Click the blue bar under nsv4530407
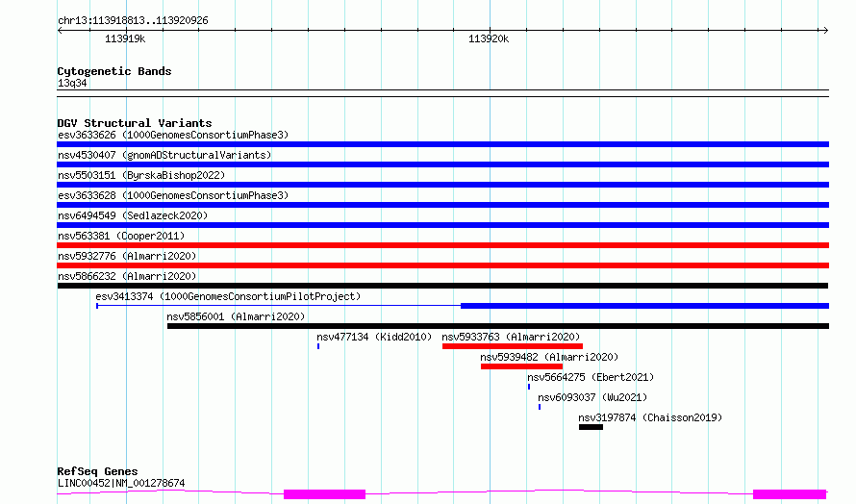The width and height of the screenshot is (856, 504). (442, 164)
